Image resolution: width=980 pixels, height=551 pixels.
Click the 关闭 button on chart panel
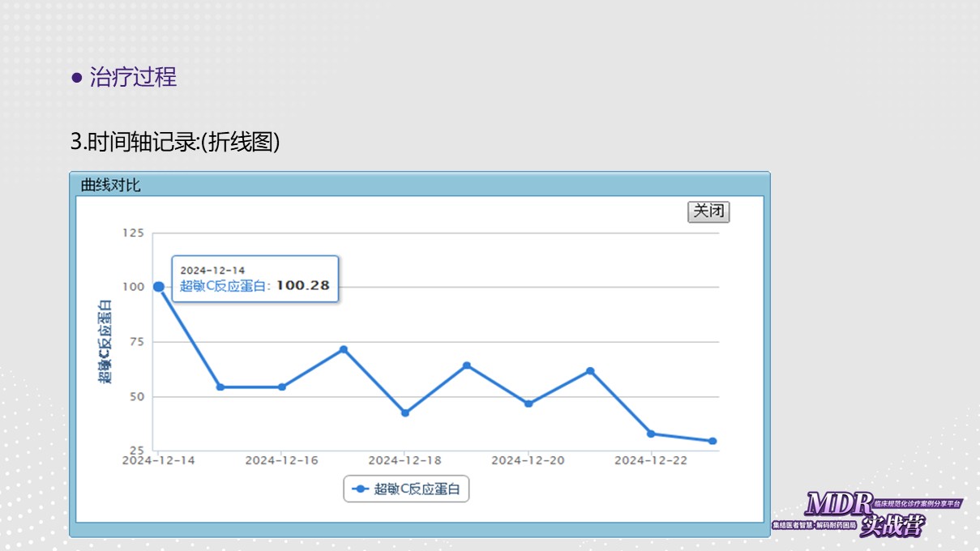click(x=708, y=211)
